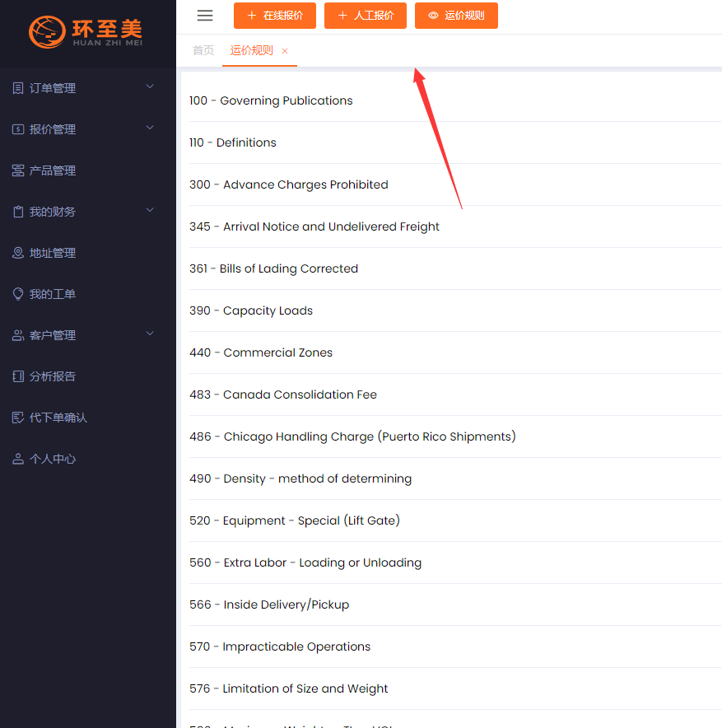Click the 在线报价 button

coord(275,16)
